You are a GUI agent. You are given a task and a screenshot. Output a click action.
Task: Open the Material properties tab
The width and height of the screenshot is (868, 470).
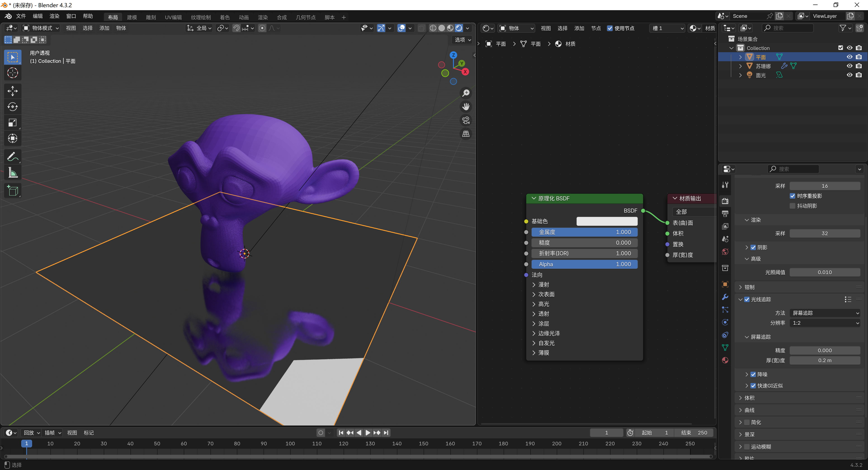coord(725,360)
